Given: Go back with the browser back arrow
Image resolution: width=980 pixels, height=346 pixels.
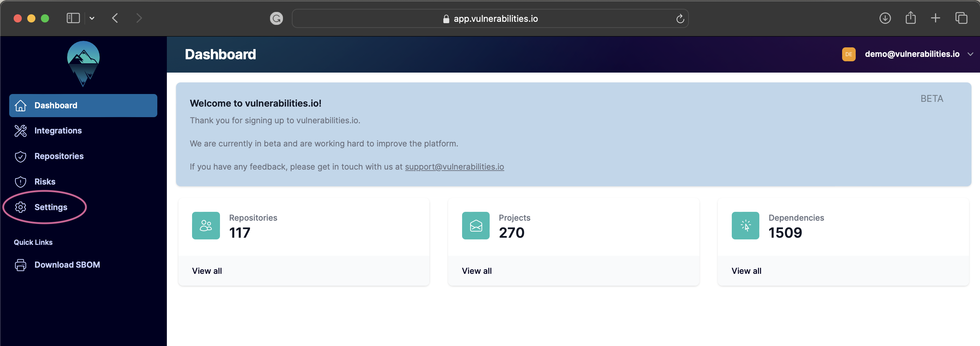Looking at the screenshot, I should click(115, 18).
